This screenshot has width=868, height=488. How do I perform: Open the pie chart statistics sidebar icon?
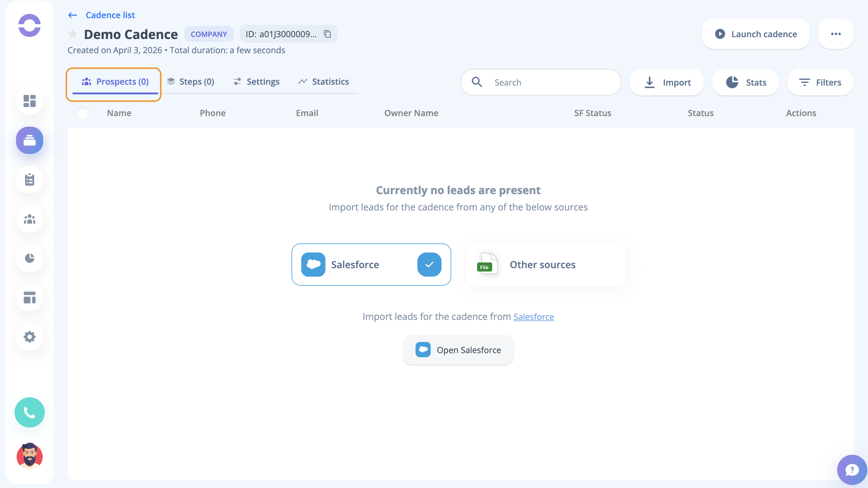[x=30, y=258]
